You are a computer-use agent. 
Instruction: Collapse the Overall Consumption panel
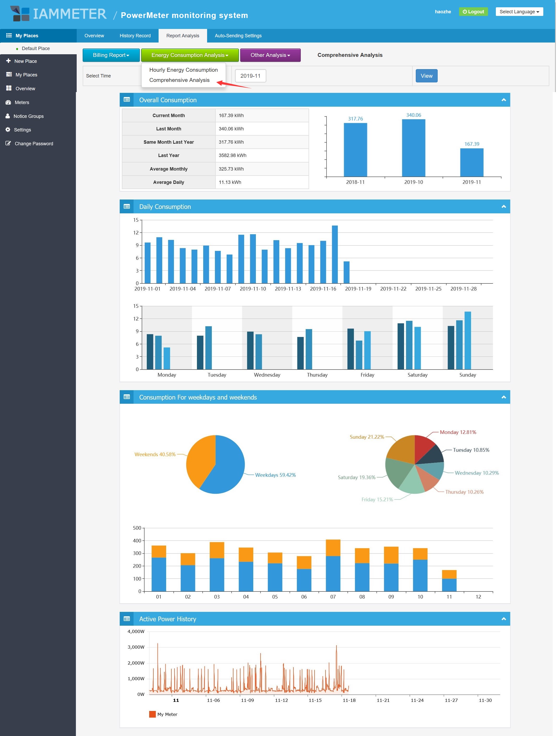click(x=504, y=100)
